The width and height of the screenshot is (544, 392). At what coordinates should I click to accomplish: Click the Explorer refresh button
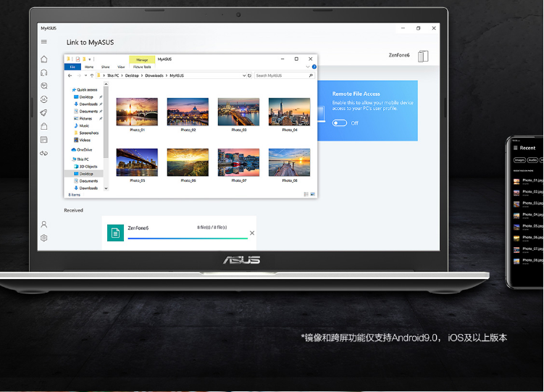(x=250, y=75)
